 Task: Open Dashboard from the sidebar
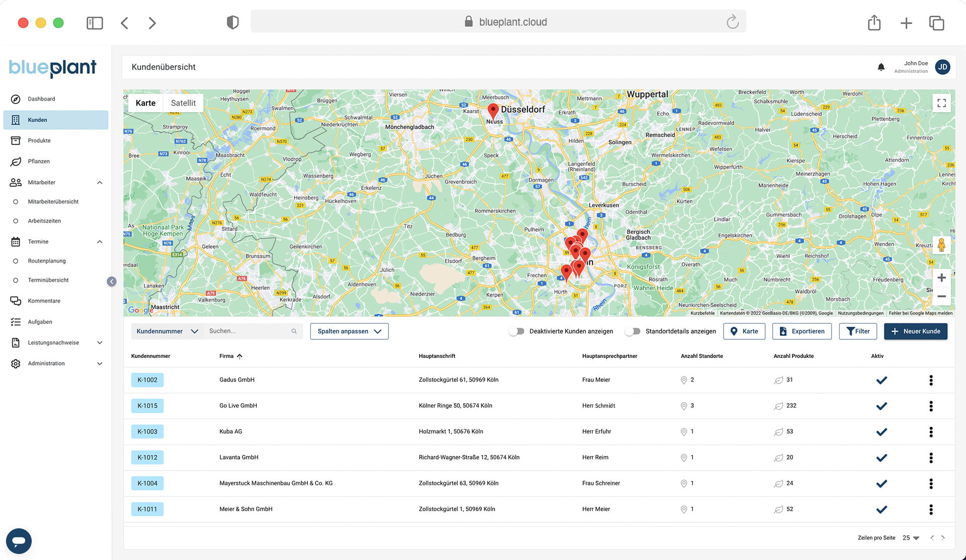coord(41,99)
